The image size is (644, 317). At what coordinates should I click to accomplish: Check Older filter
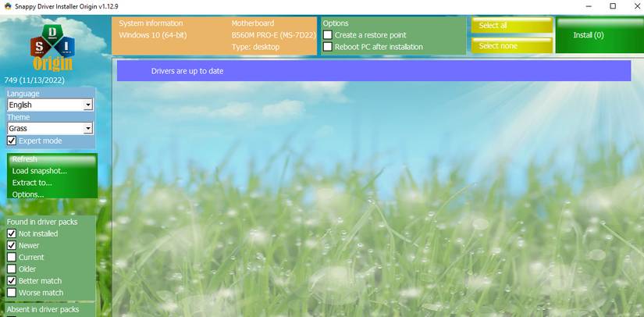(12, 269)
